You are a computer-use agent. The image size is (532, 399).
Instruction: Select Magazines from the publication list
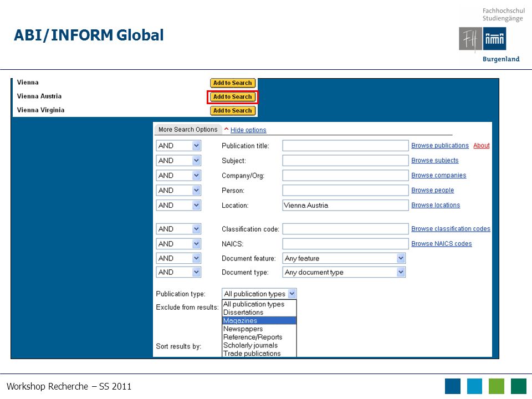pyautogui.click(x=259, y=321)
